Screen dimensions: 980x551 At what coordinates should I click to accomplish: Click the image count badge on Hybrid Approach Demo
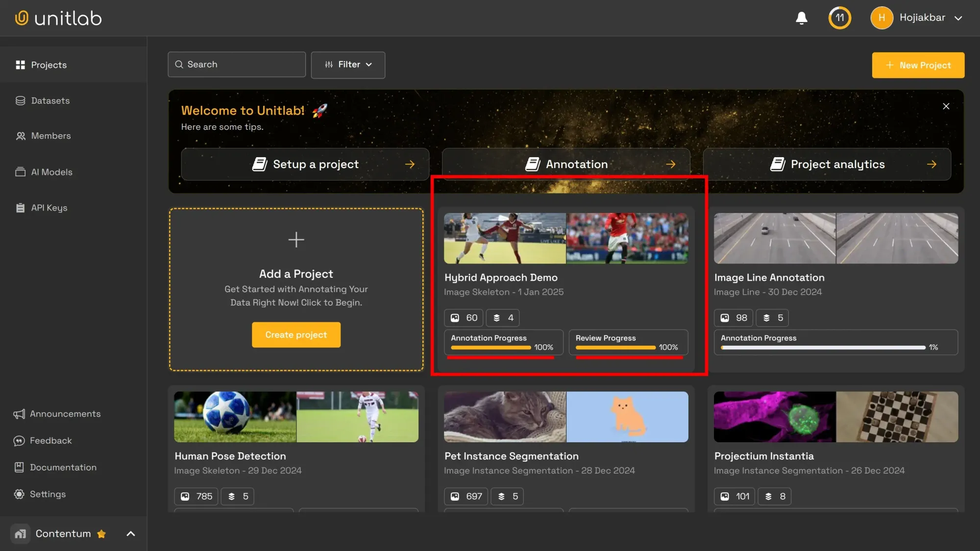463,317
